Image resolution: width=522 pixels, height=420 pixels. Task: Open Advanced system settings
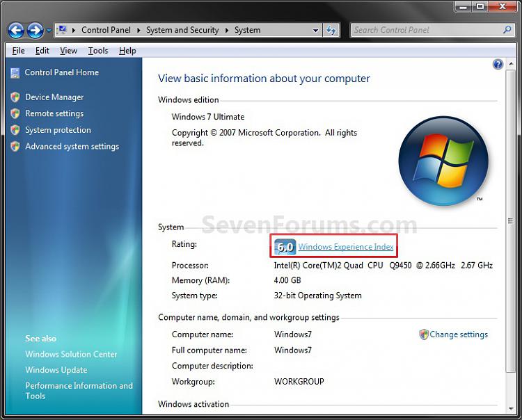point(72,146)
